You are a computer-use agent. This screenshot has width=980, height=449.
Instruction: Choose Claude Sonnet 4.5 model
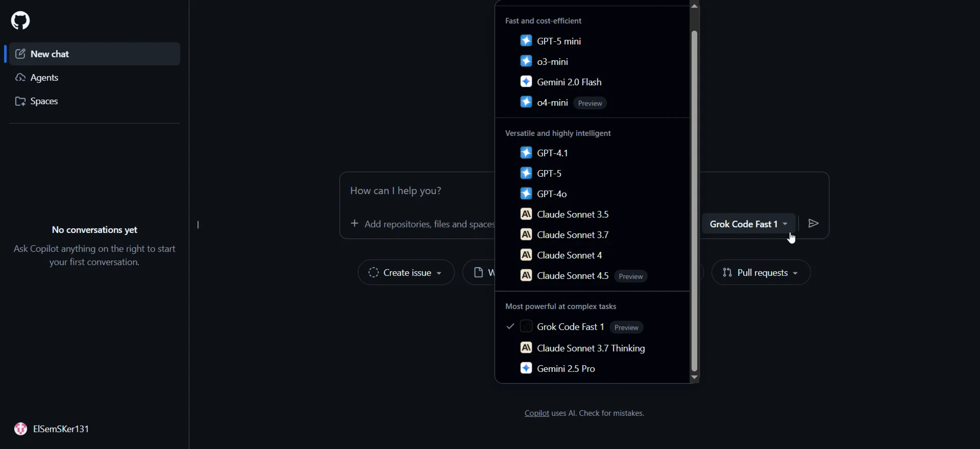pos(572,276)
